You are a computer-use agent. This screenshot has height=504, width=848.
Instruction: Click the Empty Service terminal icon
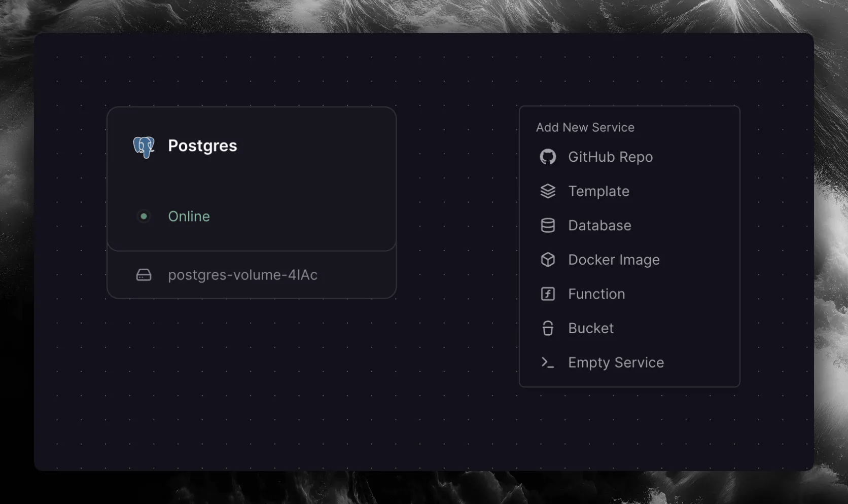click(x=548, y=363)
